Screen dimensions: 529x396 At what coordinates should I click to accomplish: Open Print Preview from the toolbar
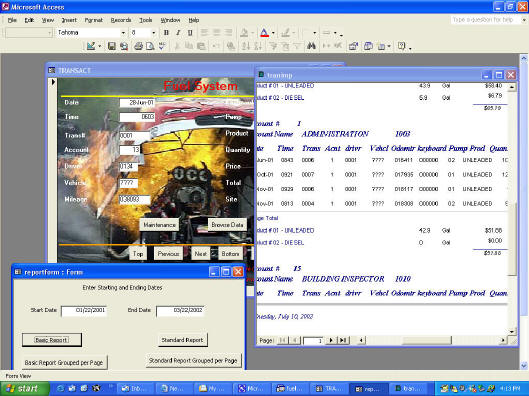150,46
